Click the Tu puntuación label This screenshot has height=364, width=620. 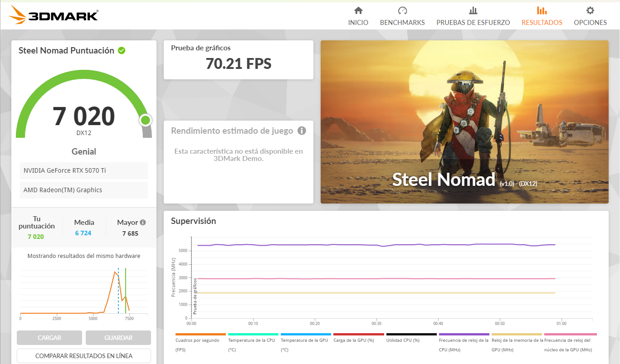pos(37,222)
